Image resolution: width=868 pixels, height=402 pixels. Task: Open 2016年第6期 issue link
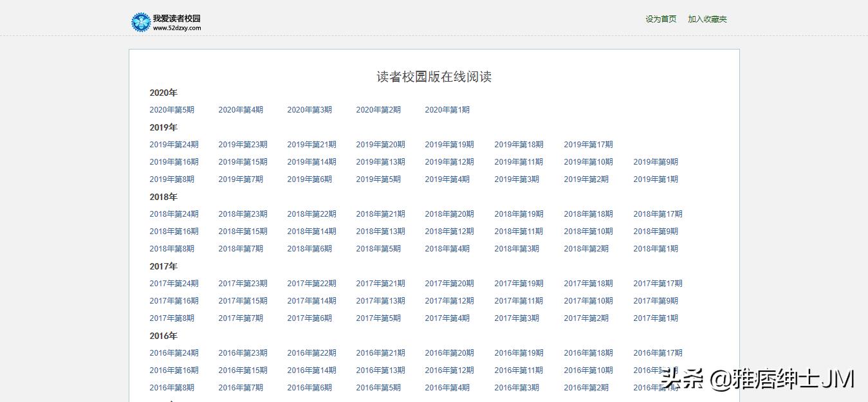(309, 388)
